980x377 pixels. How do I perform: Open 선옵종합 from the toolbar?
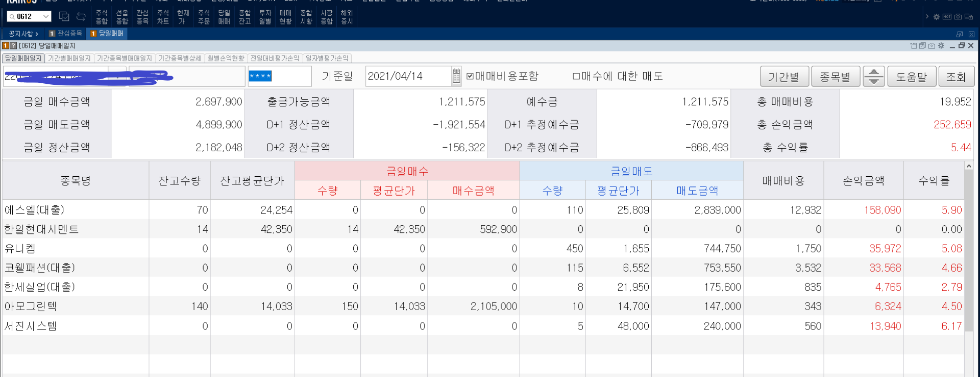click(122, 17)
